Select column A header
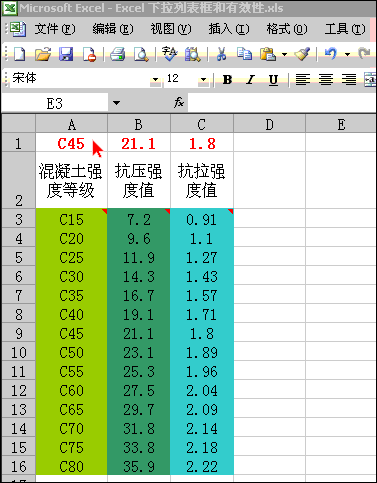The height and width of the screenshot is (483, 377). pos(71,124)
